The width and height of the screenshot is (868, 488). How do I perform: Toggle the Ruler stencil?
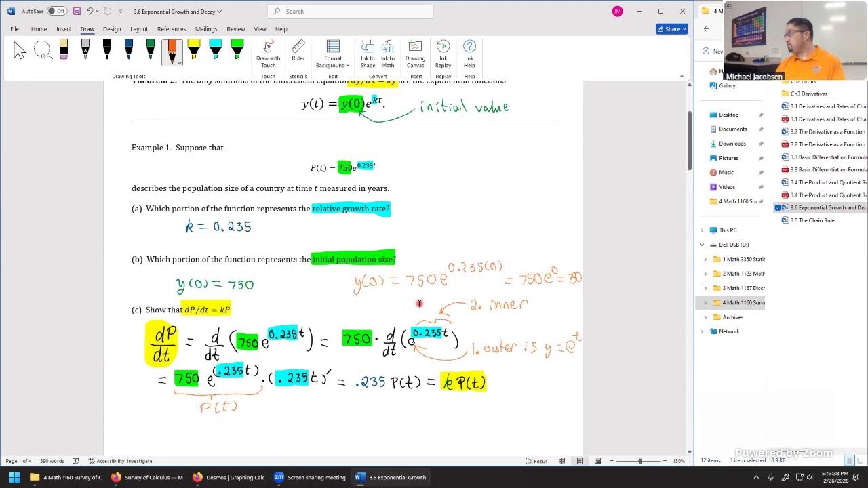(298, 51)
